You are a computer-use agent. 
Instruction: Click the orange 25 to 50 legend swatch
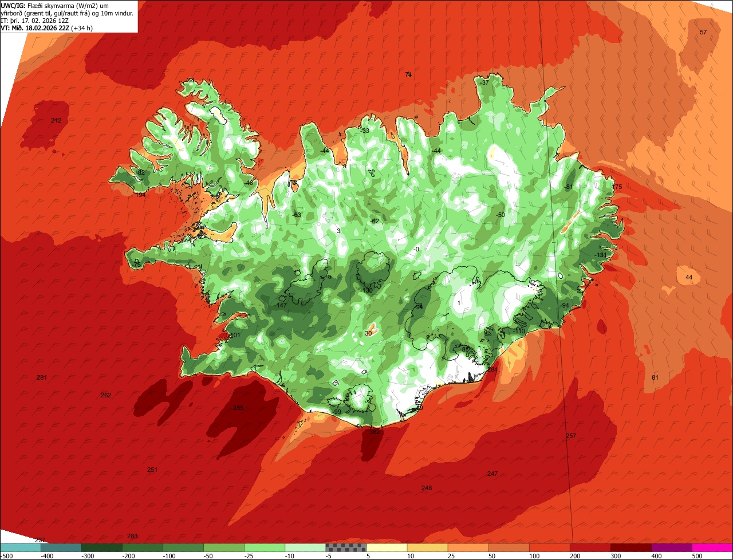point(468,547)
